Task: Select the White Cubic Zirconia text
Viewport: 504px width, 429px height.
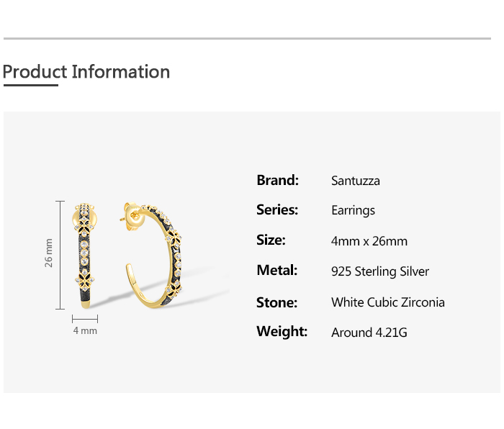Action: (387, 302)
